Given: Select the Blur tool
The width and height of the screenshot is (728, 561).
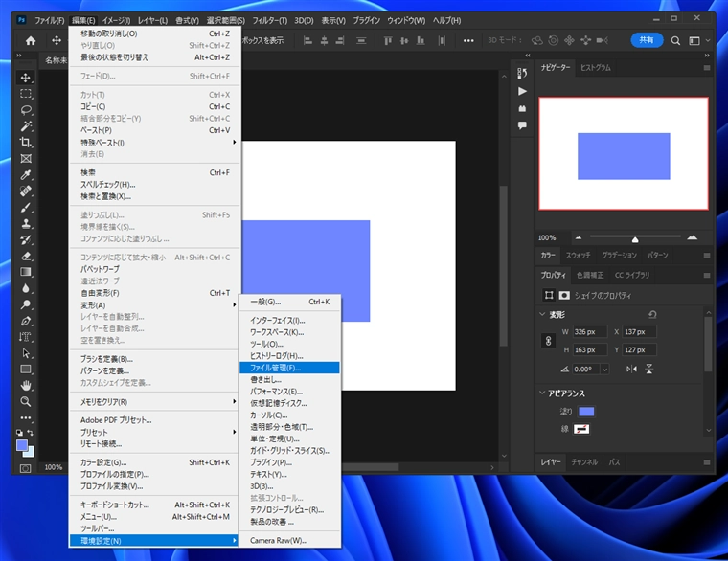Looking at the screenshot, I should pos(26,288).
